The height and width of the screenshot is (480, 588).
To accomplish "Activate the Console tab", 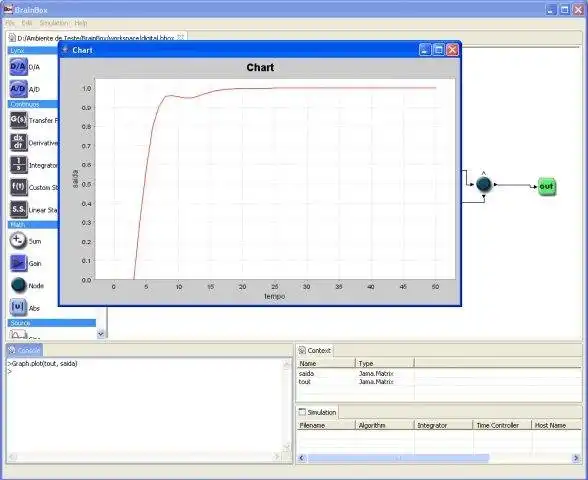I will point(24,350).
